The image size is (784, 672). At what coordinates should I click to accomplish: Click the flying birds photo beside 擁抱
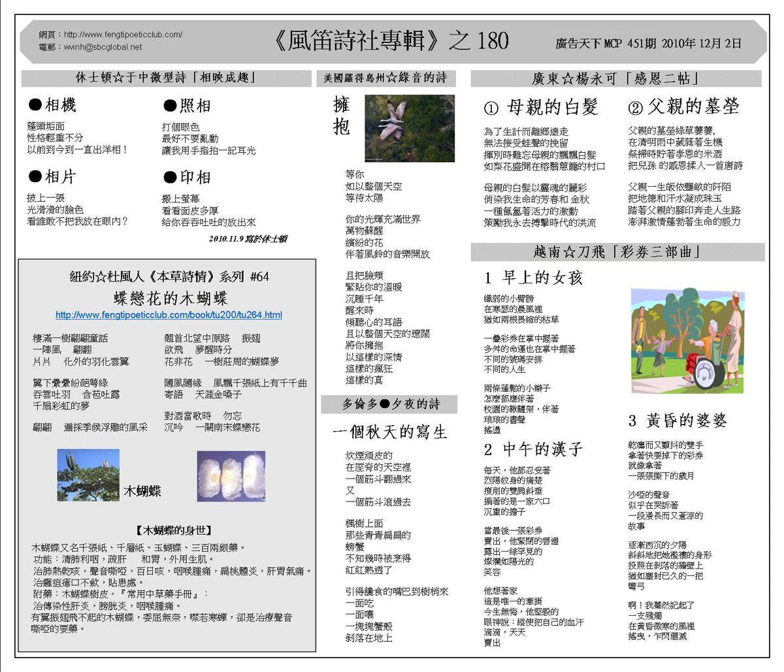pos(409,129)
